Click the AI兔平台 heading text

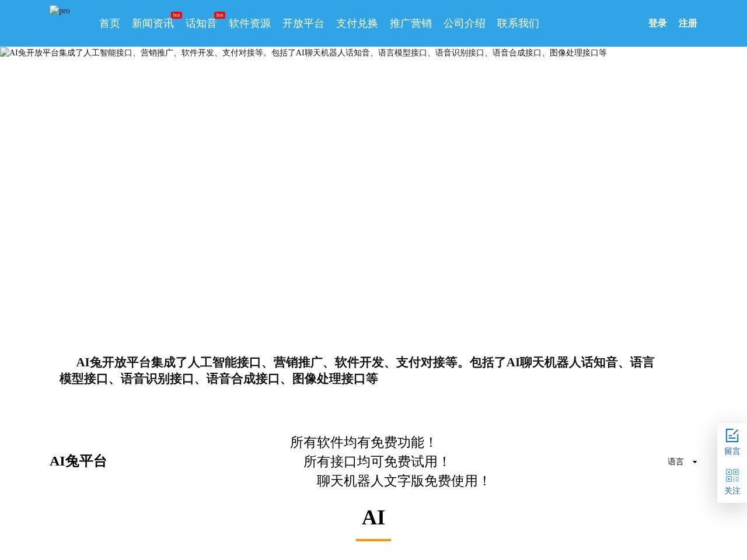tap(78, 461)
